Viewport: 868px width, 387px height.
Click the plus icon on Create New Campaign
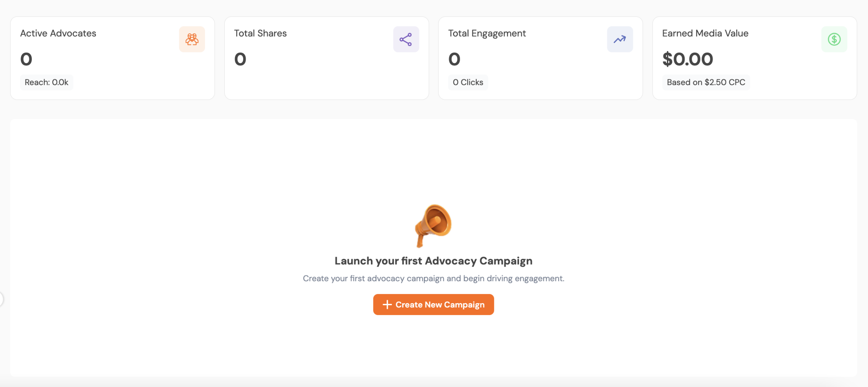tap(387, 305)
